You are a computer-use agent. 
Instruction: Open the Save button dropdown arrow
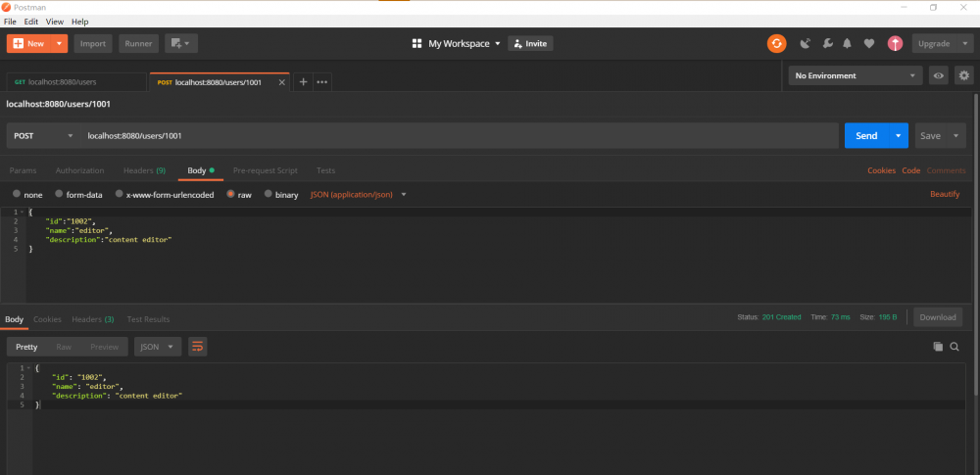pyautogui.click(x=956, y=135)
